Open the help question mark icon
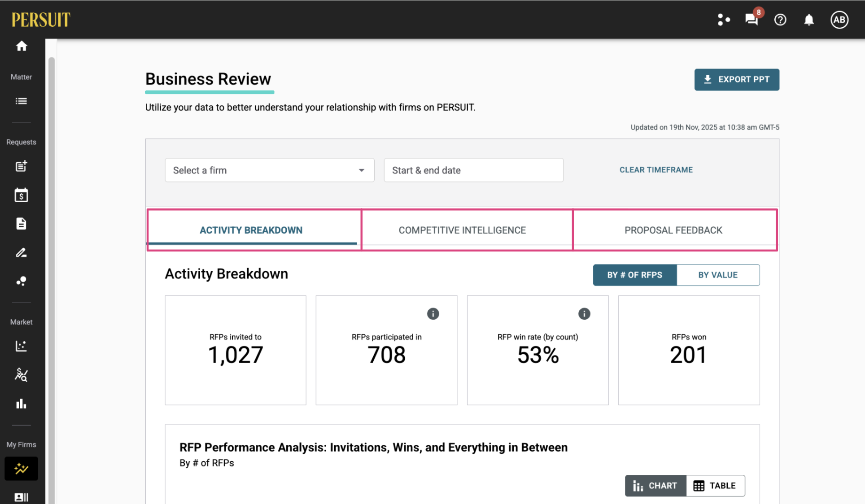The height and width of the screenshot is (504, 865). pos(780,20)
